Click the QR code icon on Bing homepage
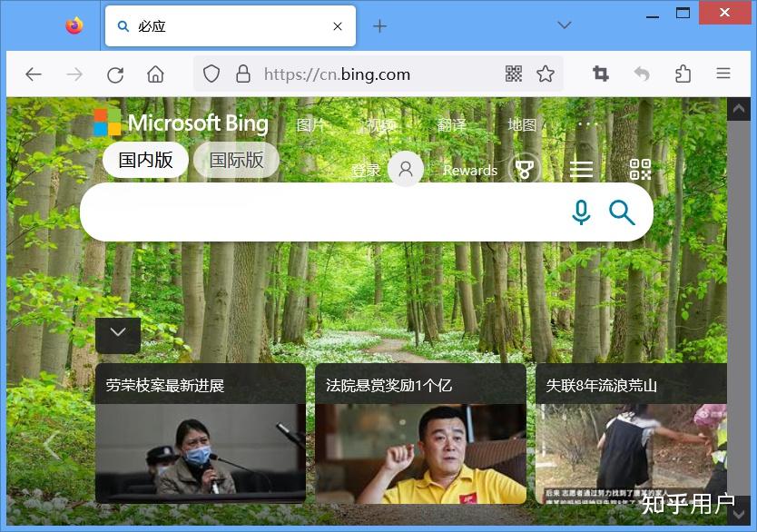Image resolution: width=757 pixels, height=532 pixels. click(640, 169)
